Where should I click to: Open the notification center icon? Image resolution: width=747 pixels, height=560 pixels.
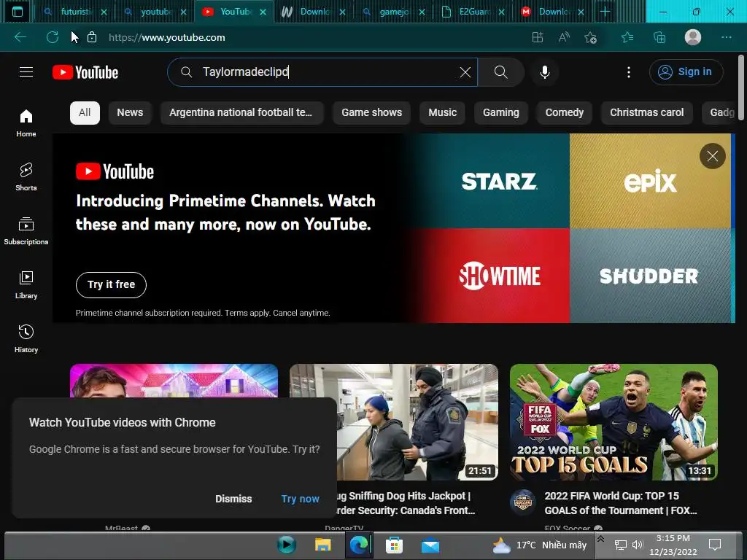tap(715, 545)
